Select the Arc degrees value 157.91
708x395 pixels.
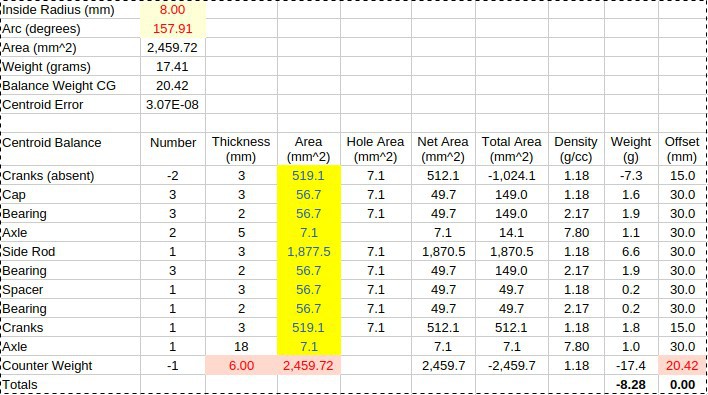click(x=173, y=29)
